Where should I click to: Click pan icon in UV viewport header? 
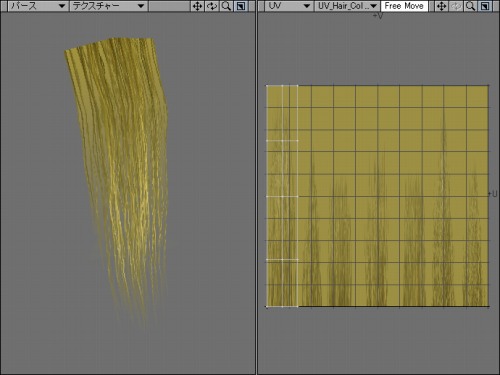click(x=442, y=6)
